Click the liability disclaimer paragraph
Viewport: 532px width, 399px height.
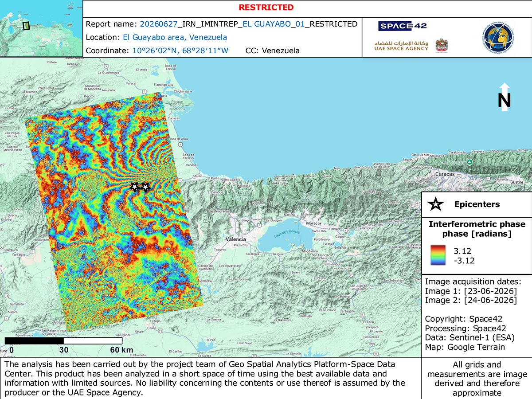point(204,378)
